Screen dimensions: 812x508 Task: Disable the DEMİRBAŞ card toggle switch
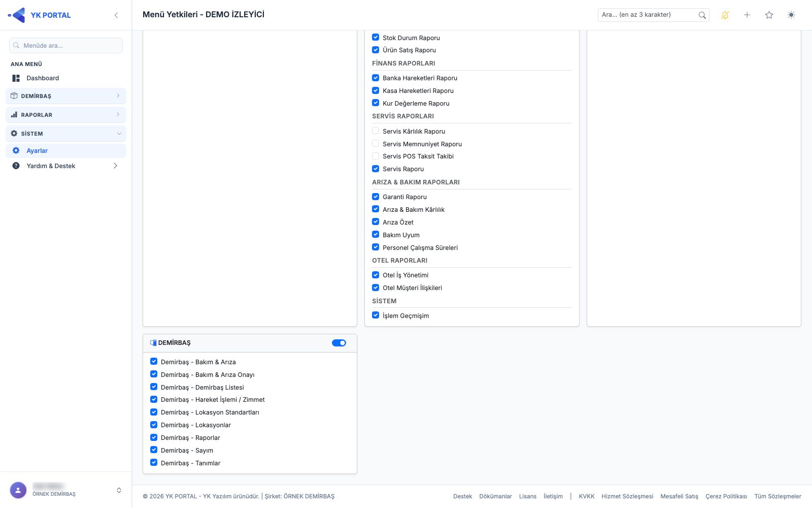click(339, 343)
